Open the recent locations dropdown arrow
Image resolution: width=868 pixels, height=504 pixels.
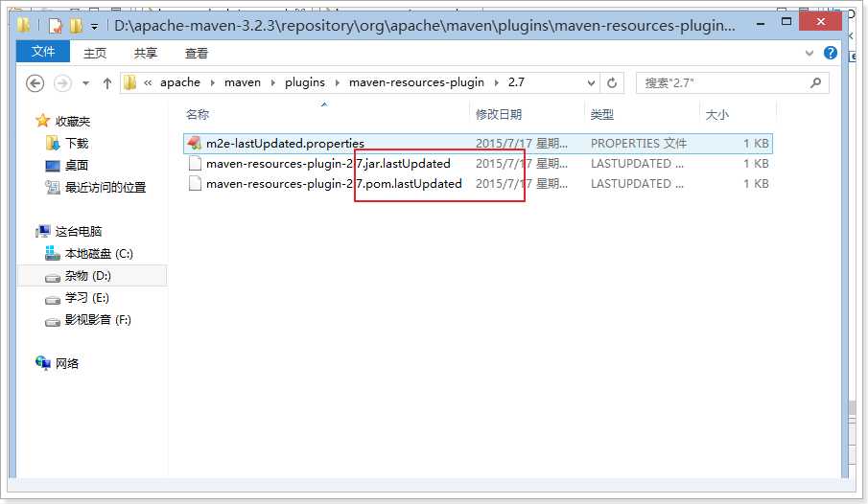[85, 83]
